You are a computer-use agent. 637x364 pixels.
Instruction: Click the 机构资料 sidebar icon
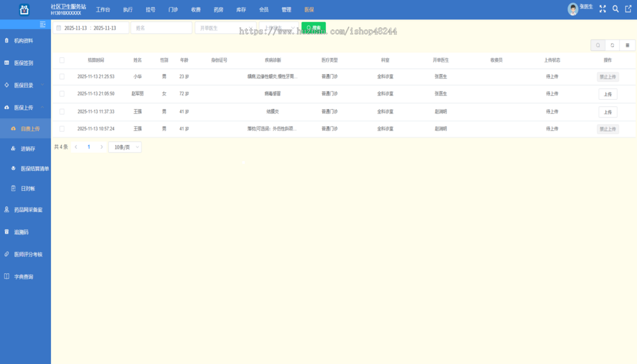point(6,40)
